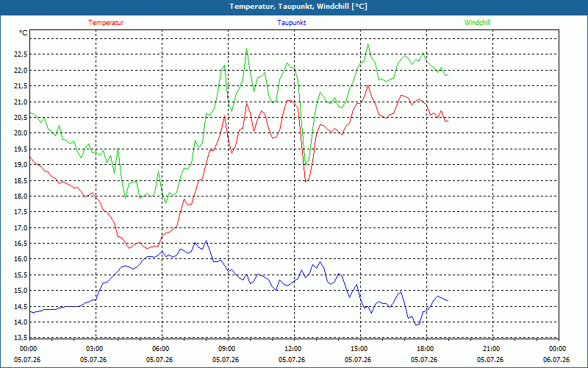Click the 20,0 y-axis tick label

[x=21, y=133]
